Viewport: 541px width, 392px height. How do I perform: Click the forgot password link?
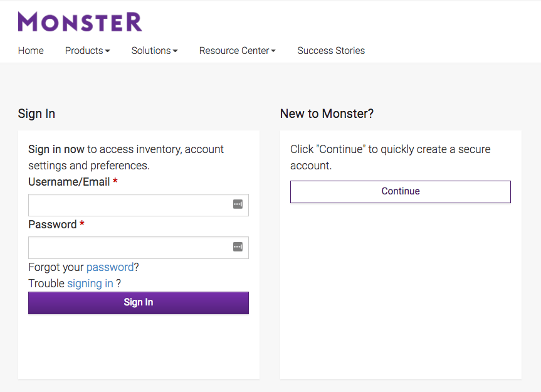[x=110, y=267]
